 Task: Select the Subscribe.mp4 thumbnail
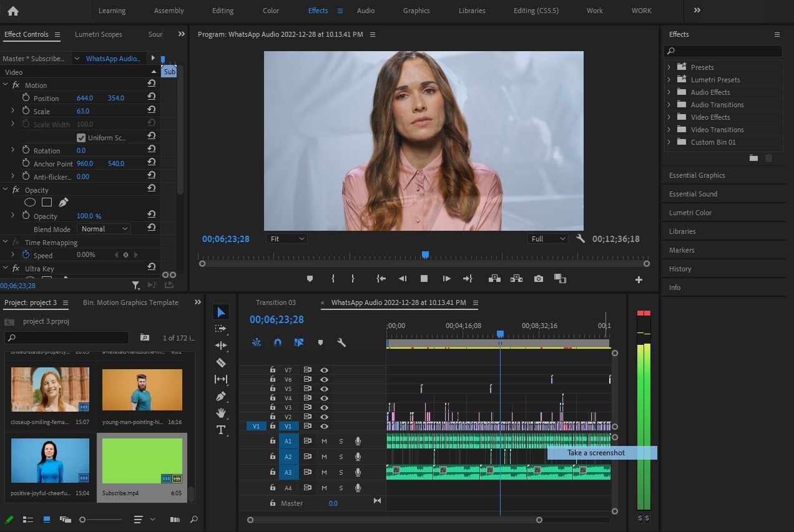tap(142, 460)
